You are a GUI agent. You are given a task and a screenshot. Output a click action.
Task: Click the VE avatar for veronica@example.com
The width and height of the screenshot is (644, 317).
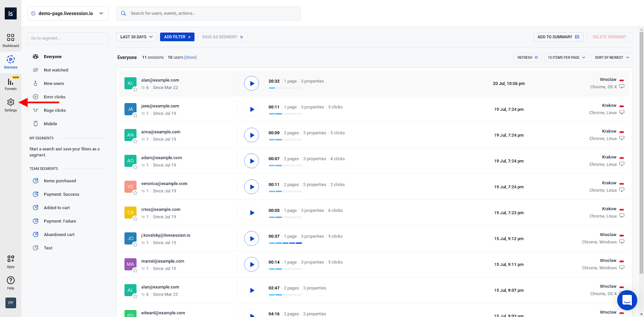tap(130, 187)
